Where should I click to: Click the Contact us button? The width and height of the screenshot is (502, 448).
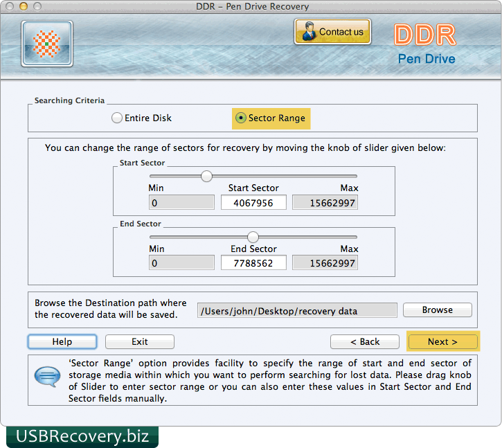332,32
